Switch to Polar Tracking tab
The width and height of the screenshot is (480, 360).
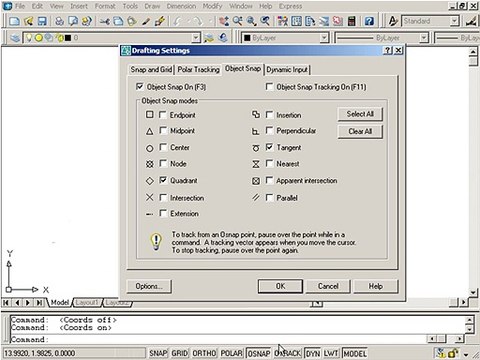198,70
